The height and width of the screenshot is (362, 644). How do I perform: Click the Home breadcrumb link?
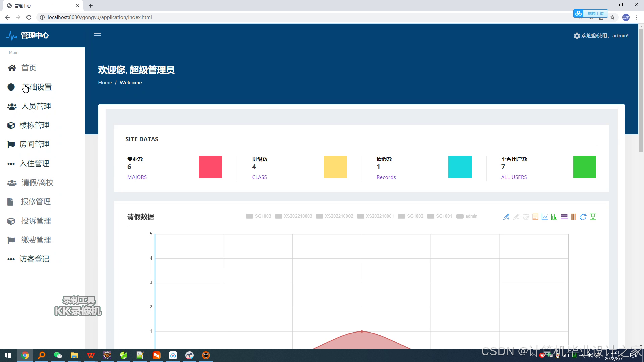(x=105, y=83)
